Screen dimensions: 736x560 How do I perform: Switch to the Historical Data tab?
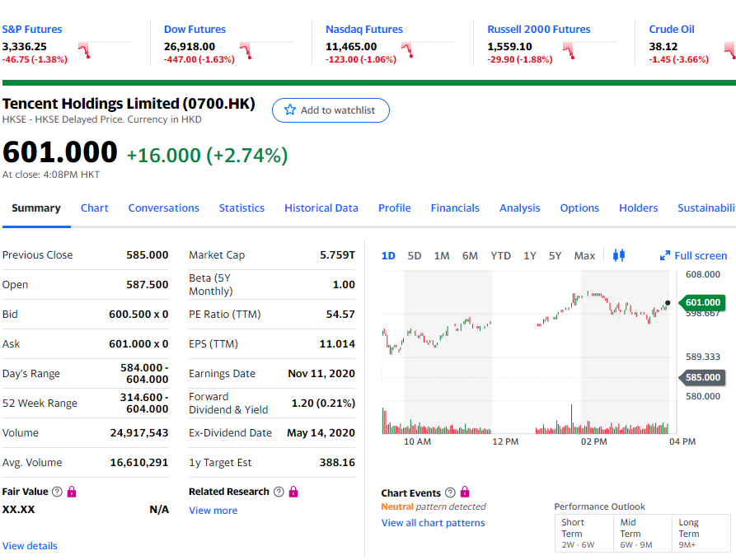(321, 208)
